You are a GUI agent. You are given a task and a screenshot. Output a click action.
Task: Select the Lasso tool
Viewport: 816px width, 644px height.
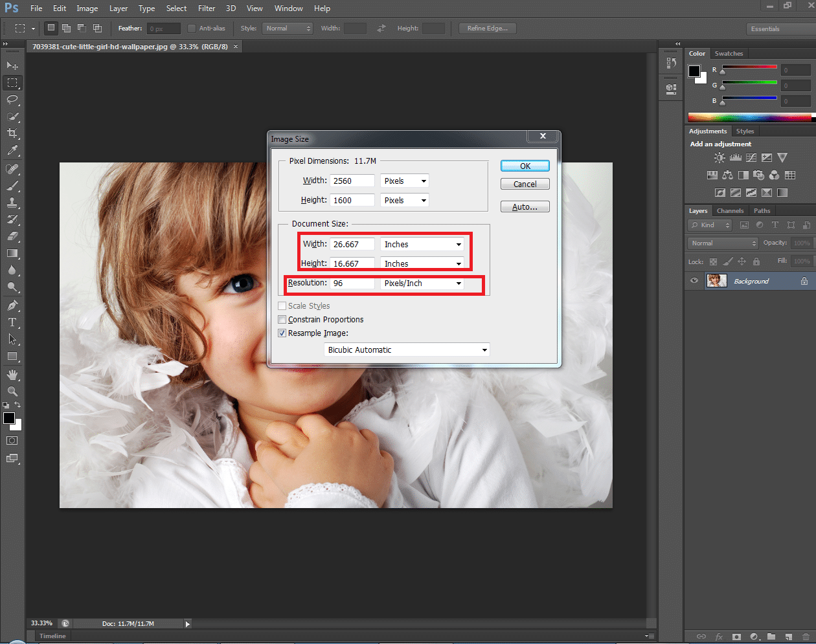[x=12, y=100]
